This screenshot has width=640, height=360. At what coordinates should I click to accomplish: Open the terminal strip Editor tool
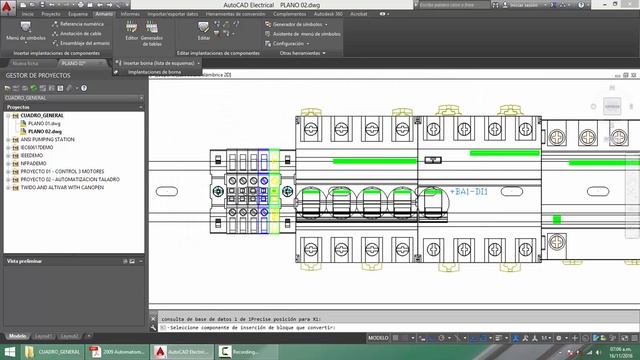[x=131, y=31]
